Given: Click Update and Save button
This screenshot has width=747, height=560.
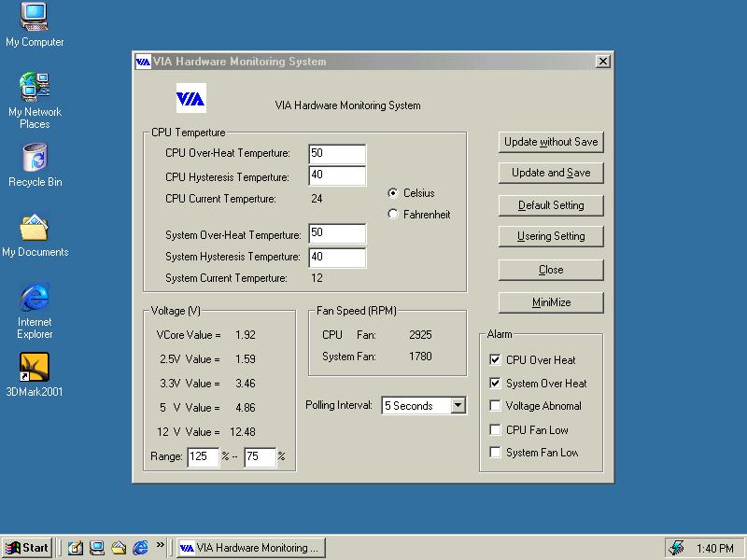Looking at the screenshot, I should tap(551, 173).
